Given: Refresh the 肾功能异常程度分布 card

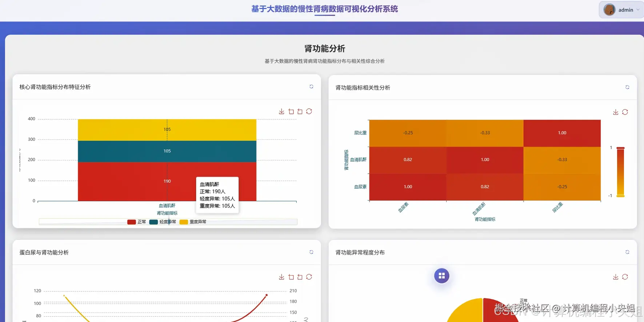Looking at the screenshot, I should click(x=627, y=252).
